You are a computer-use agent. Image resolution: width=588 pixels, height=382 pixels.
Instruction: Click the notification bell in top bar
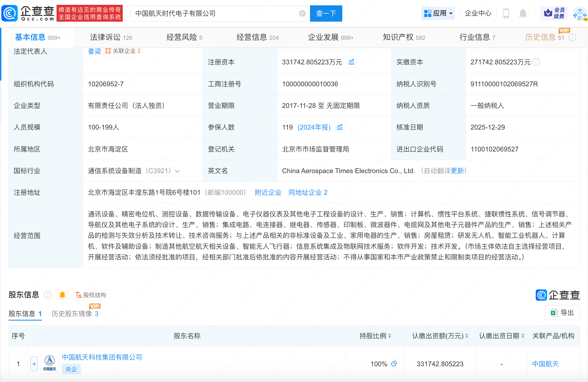(x=523, y=13)
